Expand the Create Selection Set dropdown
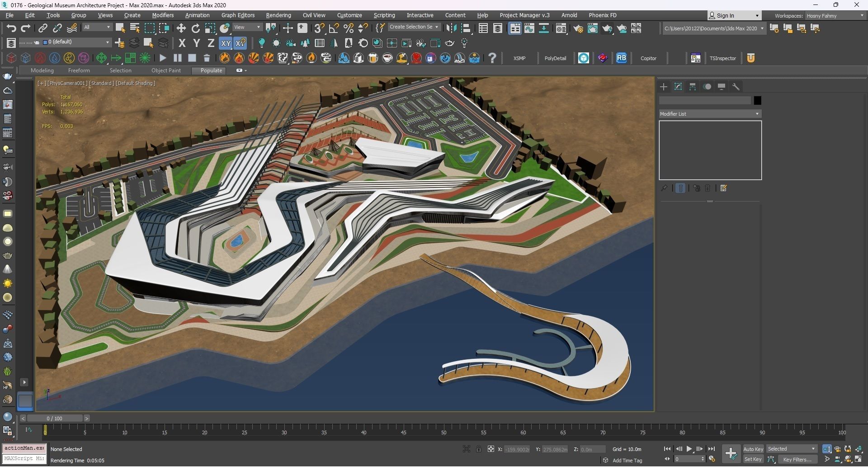Screen dimensions: 868x470 point(414,27)
